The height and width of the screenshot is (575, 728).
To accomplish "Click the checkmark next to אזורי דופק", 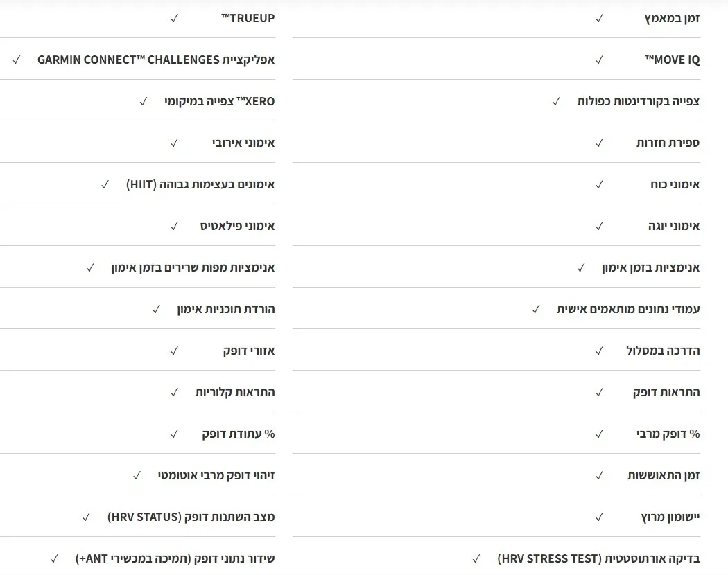I will click(x=175, y=351).
